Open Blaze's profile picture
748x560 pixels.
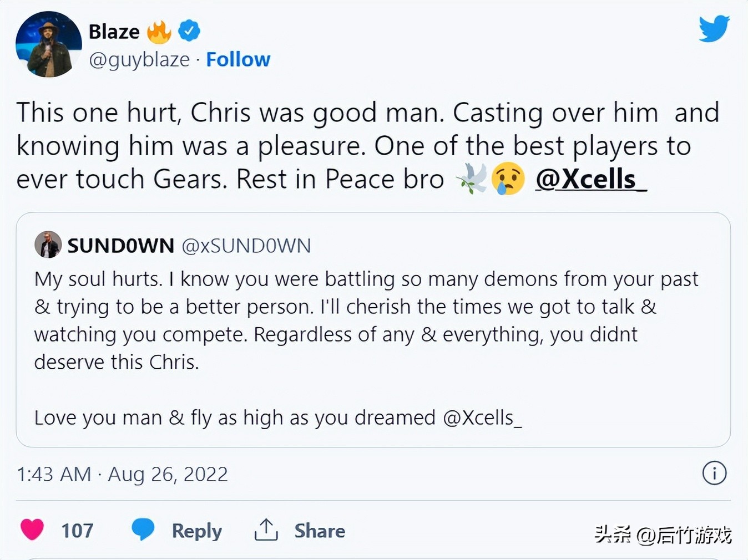tap(48, 44)
